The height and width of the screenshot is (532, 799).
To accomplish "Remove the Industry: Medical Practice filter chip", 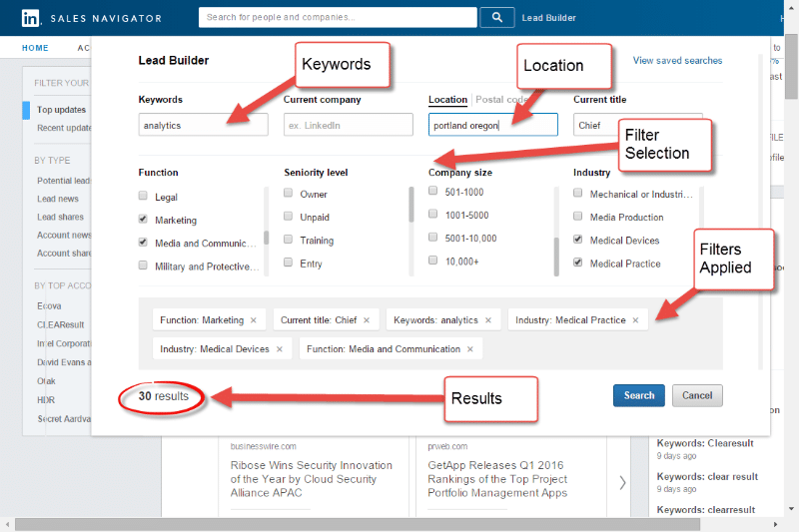I will pyautogui.click(x=636, y=320).
